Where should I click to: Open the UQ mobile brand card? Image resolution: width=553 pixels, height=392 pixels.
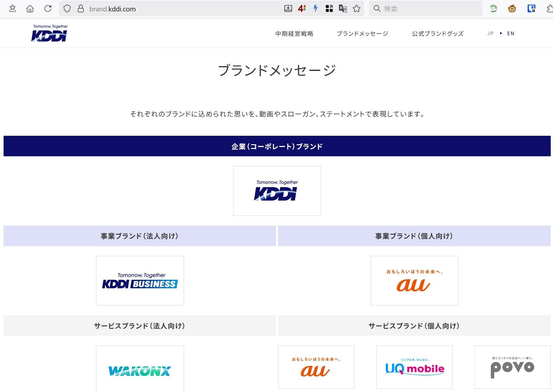[415, 367]
